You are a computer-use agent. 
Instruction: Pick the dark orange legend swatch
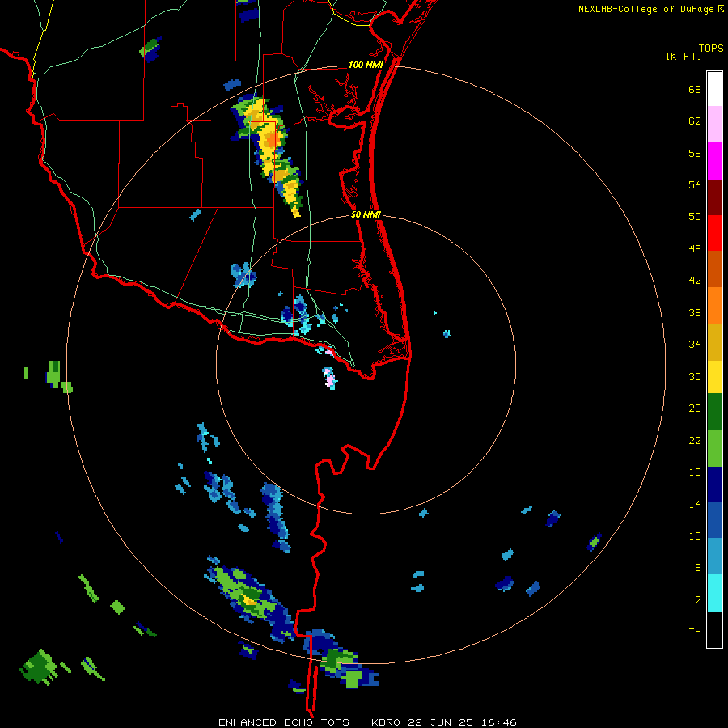tap(714, 269)
